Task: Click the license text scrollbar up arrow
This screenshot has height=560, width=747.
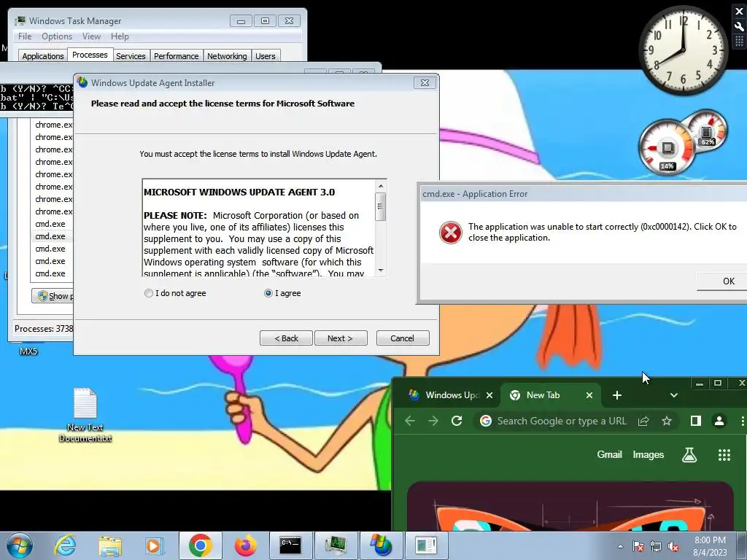Action: 381,186
